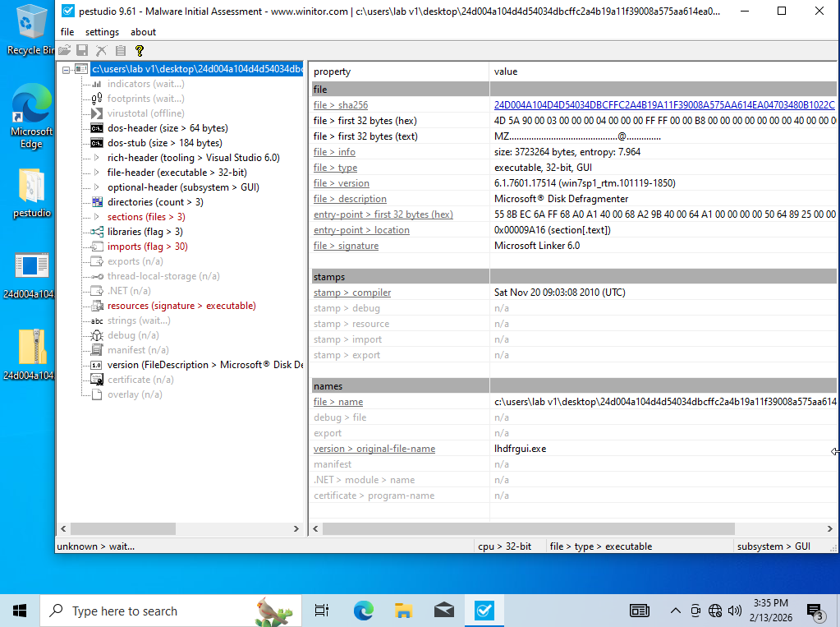
Task: Click the open file toolbar icon
Action: click(x=65, y=50)
